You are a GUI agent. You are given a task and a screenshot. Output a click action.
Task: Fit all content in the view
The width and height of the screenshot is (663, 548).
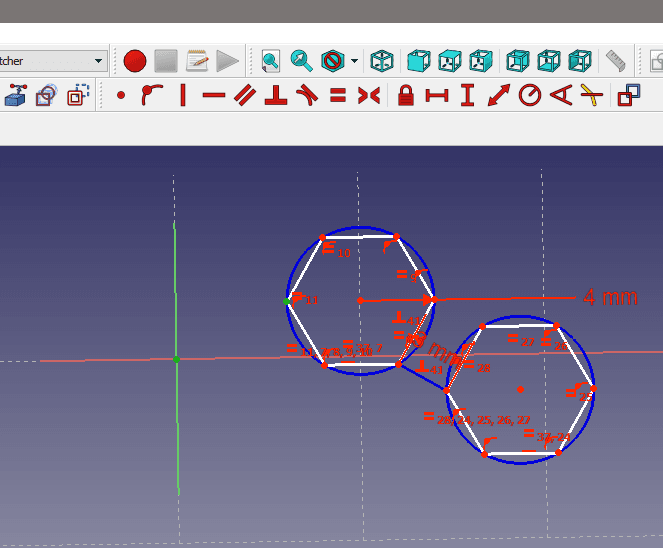271,61
